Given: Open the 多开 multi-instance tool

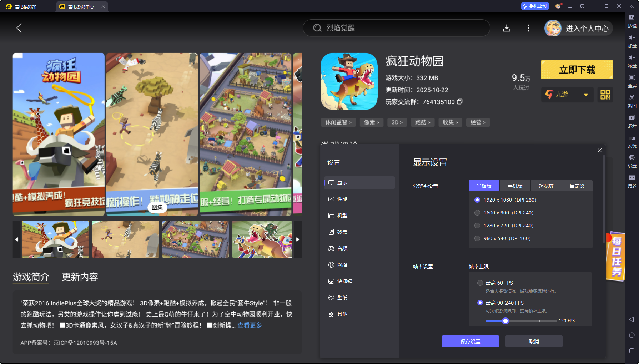Looking at the screenshot, I should tap(632, 121).
